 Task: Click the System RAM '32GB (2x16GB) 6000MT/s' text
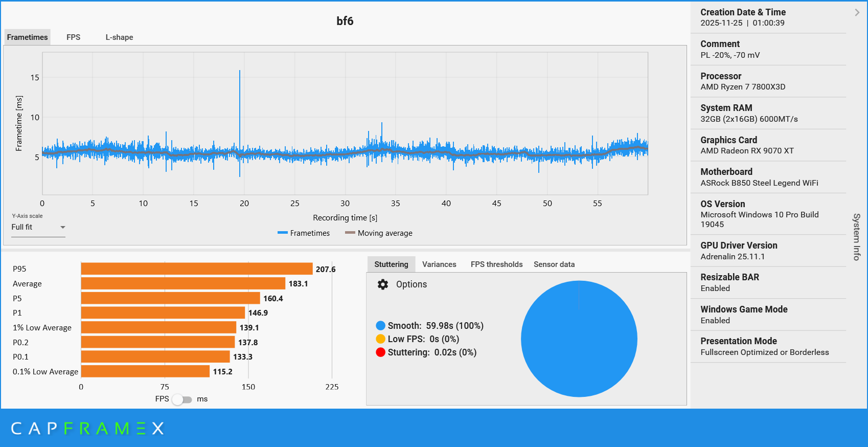click(x=749, y=119)
